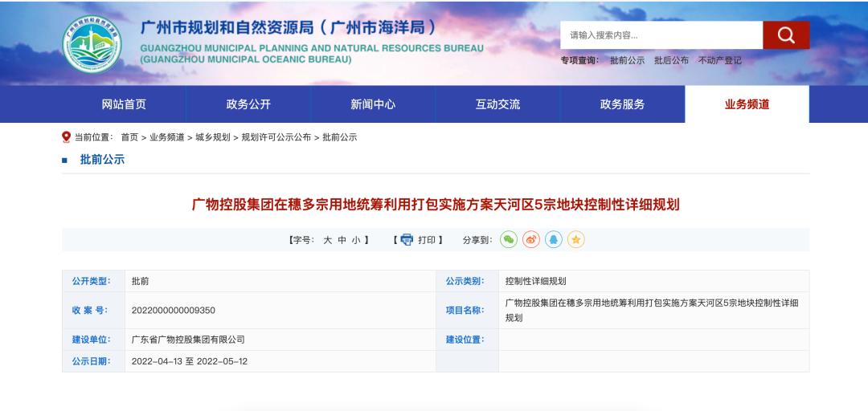Click the 打印 print link

click(x=426, y=240)
